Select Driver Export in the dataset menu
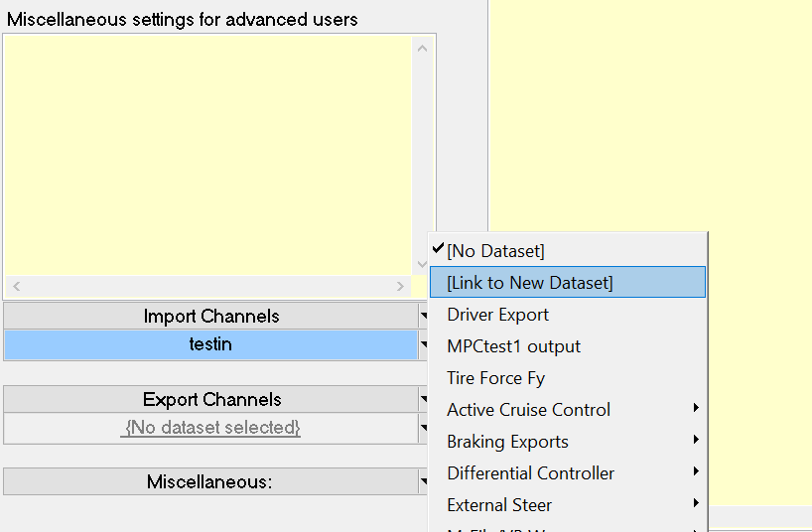 (x=498, y=315)
